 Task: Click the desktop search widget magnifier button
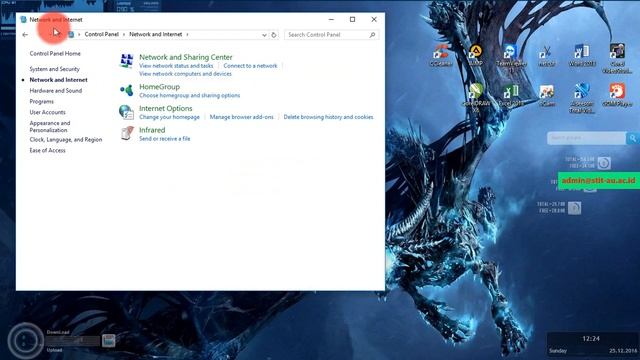tap(633, 138)
